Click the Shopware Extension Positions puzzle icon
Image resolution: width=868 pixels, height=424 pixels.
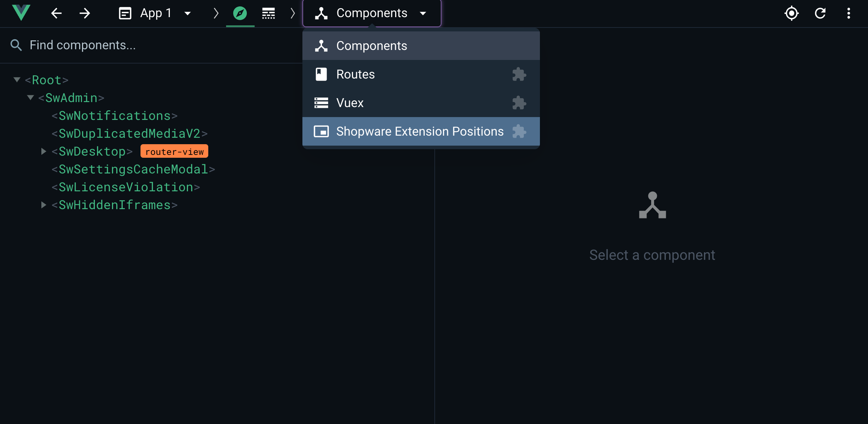(519, 131)
